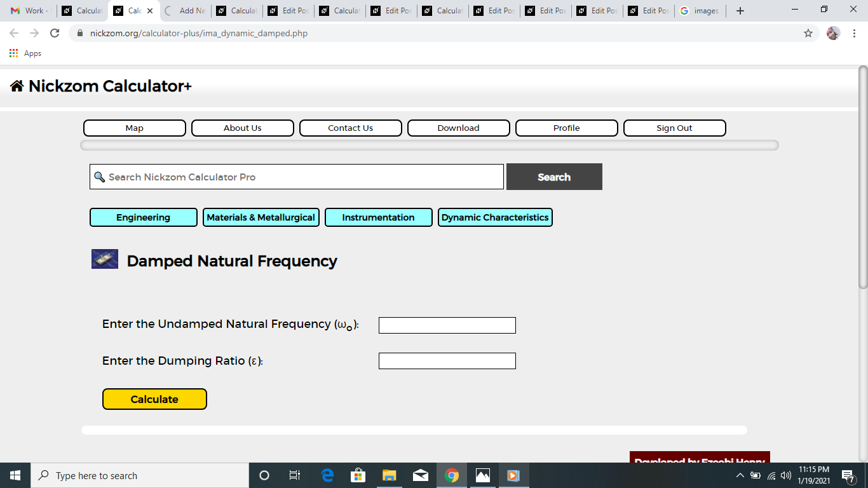Open the Profile page
This screenshot has width=868, height=488.
[567, 128]
